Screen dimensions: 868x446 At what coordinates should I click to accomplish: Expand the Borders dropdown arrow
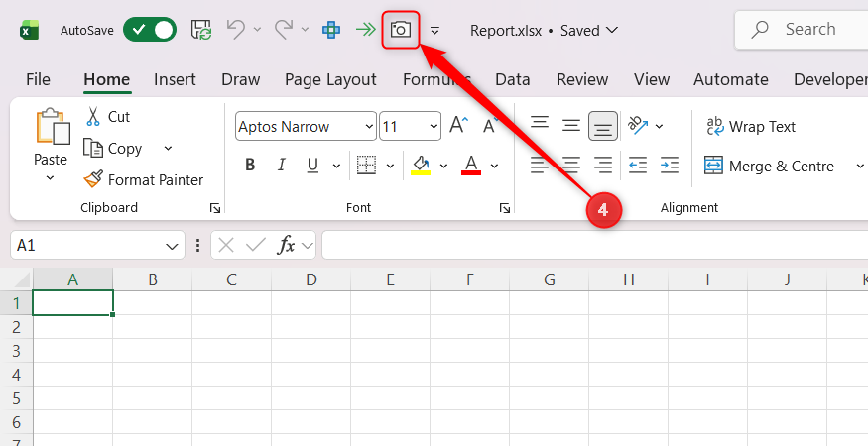[x=390, y=166]
